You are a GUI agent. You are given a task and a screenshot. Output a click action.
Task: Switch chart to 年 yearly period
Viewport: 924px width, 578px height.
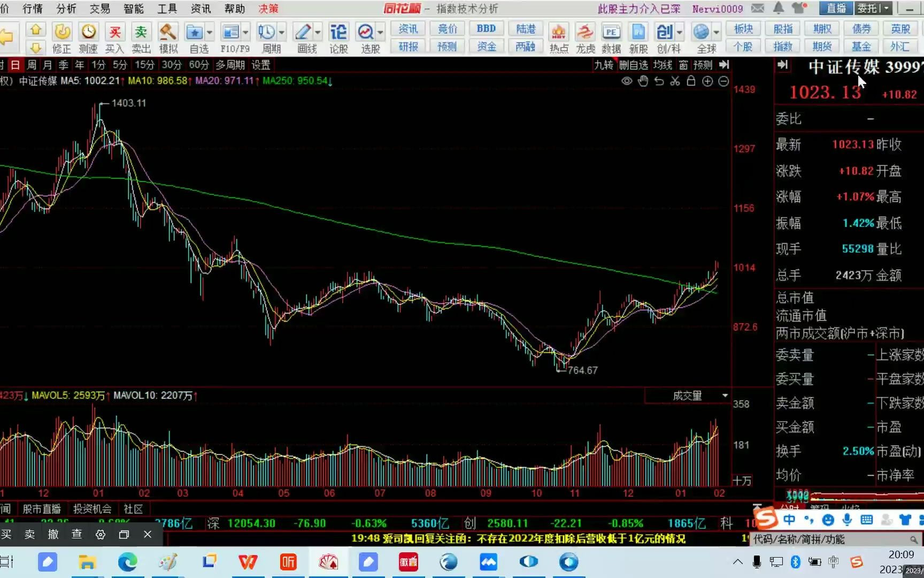(x=80, y=65)
